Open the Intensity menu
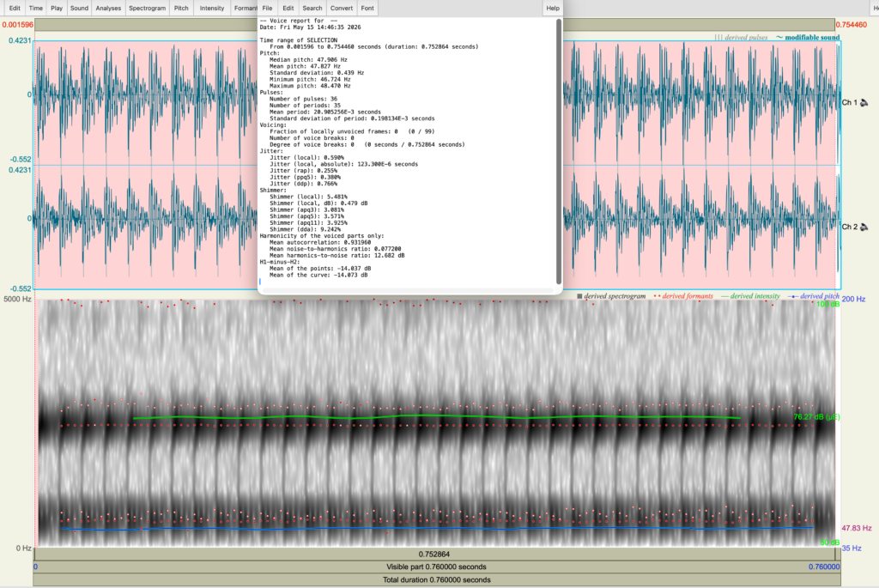 pyautogui.click(x=212, y=8)
